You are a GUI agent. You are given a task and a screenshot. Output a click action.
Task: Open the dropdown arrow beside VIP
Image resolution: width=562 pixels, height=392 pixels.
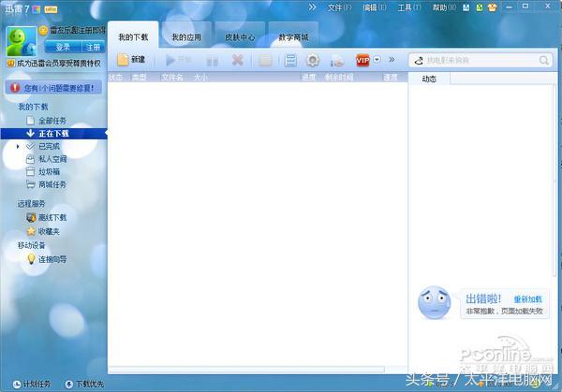(x=377, y=60)
